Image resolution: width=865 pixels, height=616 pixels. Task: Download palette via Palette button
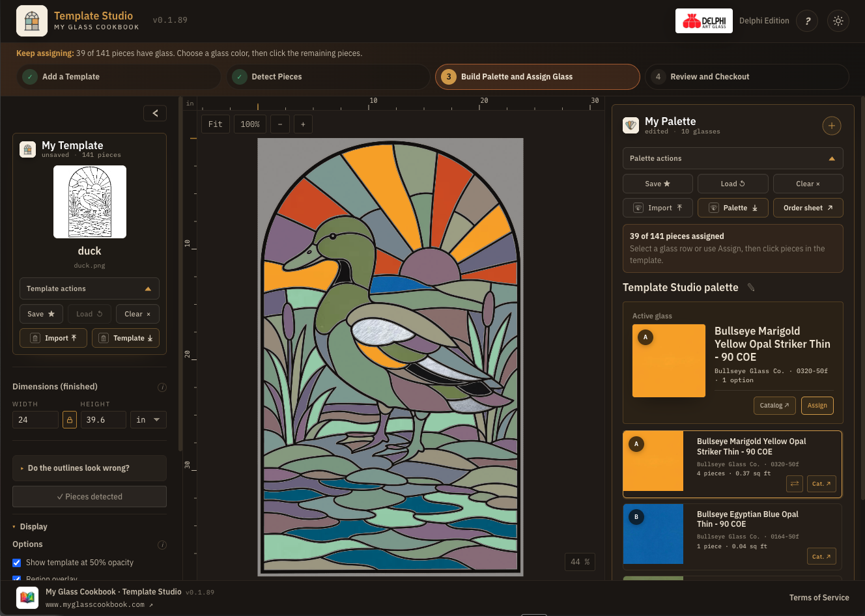[x=733, y=208]
